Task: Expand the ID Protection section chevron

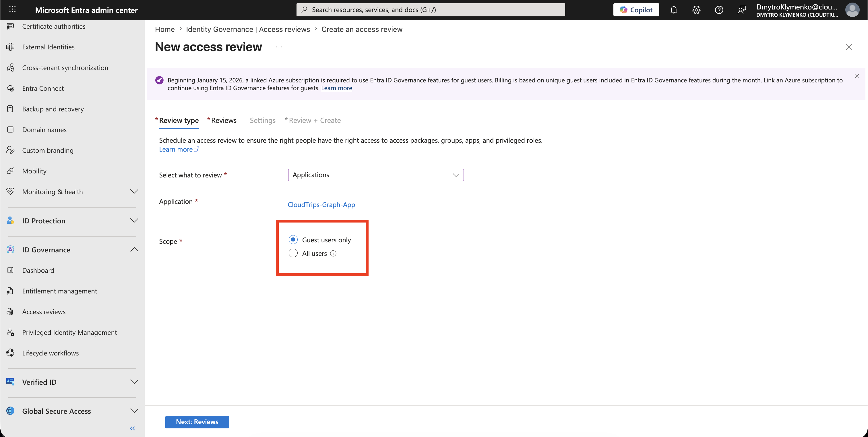Action: click(134, 221)
